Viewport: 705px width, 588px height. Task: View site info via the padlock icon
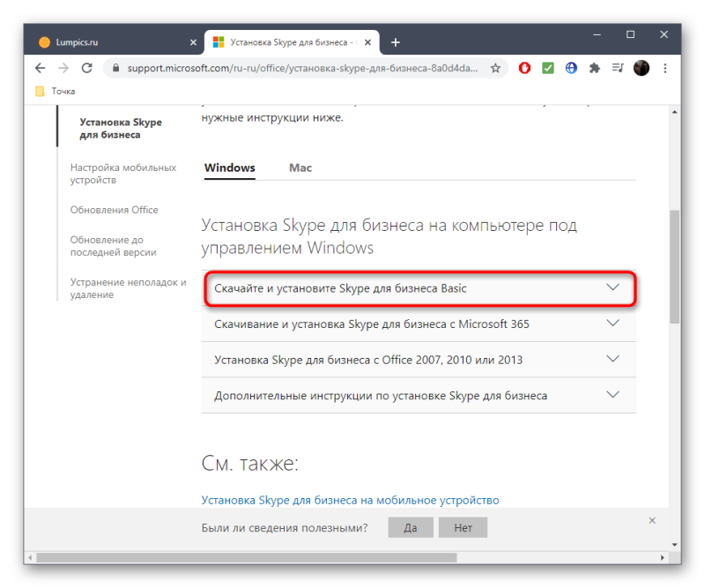click(x=116, y=68)
